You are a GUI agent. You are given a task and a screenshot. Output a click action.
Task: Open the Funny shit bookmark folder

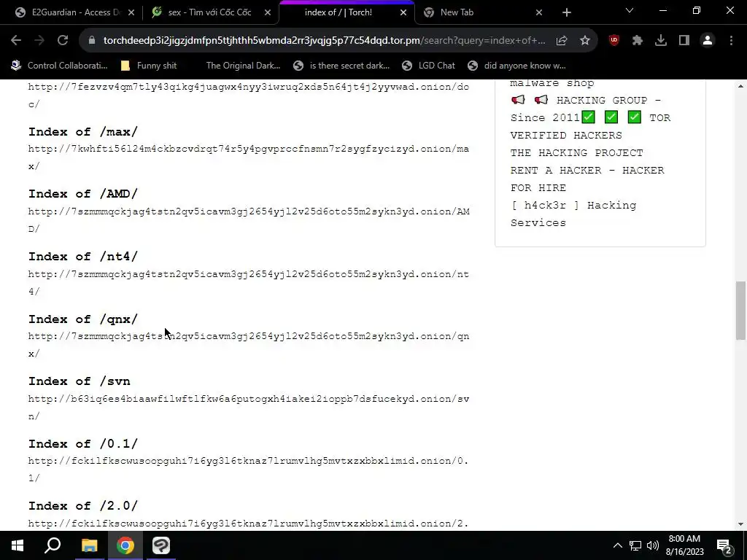[149, 66]
